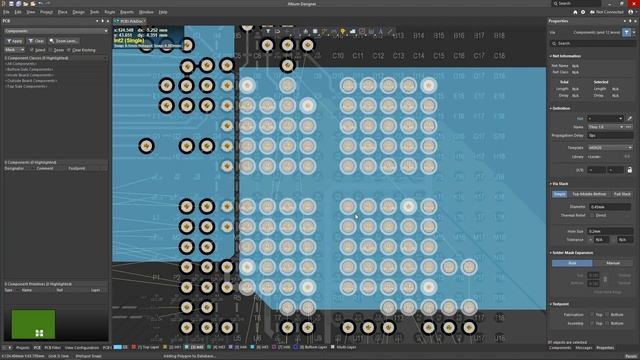Select Rule solder mask expansion
Image resolution: width=640 pixels, height=360 pixels.
pyautogui.click(x=572, y=263)
